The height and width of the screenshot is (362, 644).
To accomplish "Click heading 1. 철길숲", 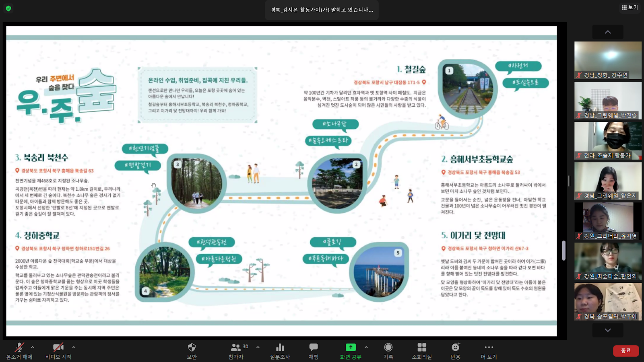I will (x=411, y=69).
